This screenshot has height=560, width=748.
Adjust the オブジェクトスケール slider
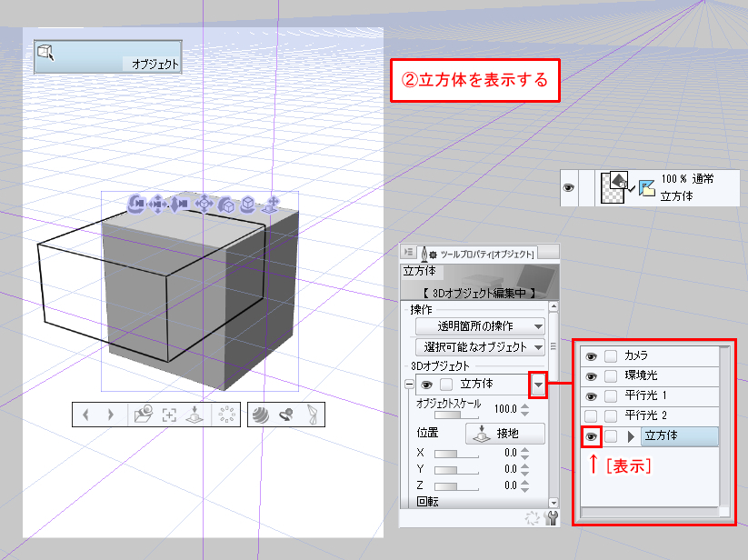[x=457, y=415]
